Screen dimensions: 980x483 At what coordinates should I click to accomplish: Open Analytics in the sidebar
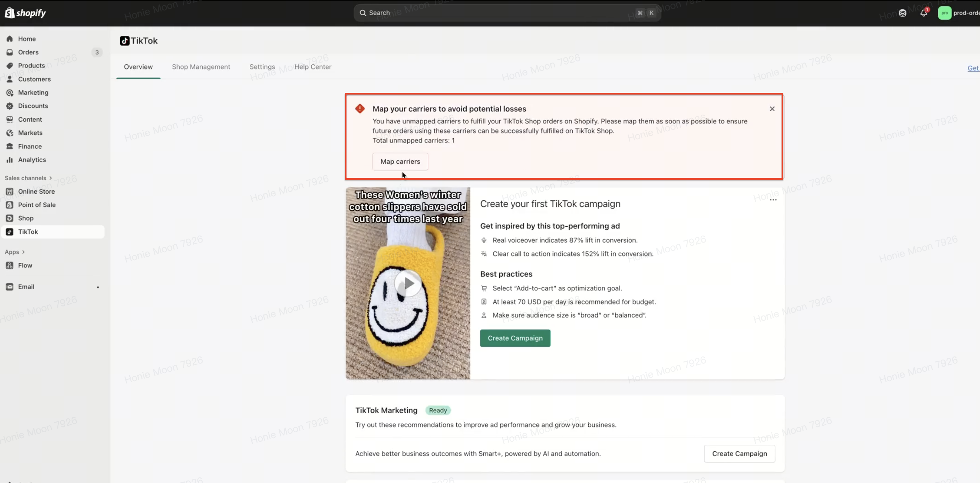coord(32,160)
